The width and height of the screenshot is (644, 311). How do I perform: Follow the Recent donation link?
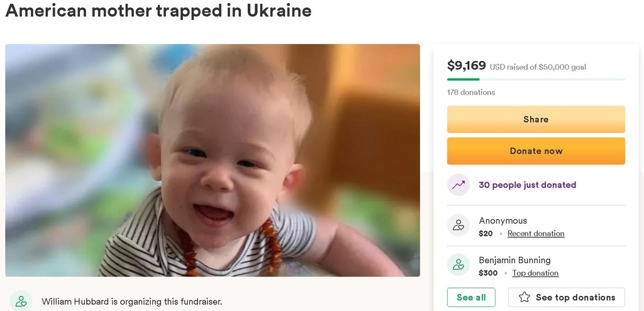pos(536,234)
